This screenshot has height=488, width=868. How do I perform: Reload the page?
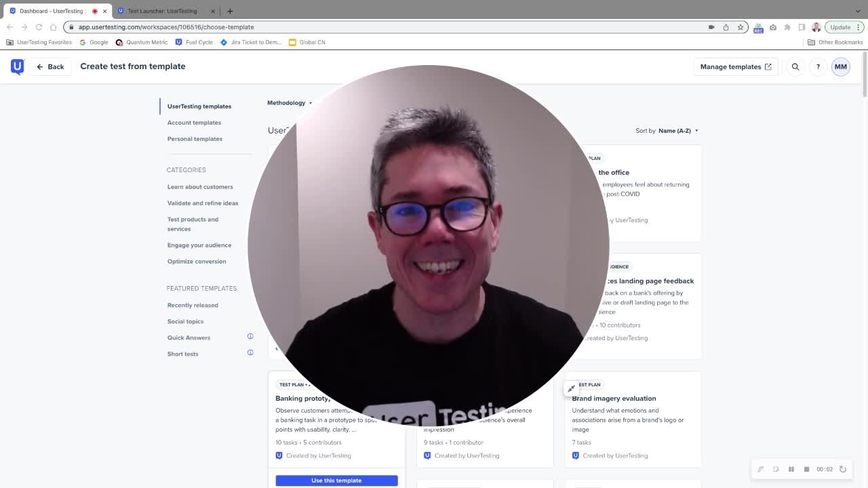click(39, 27)
